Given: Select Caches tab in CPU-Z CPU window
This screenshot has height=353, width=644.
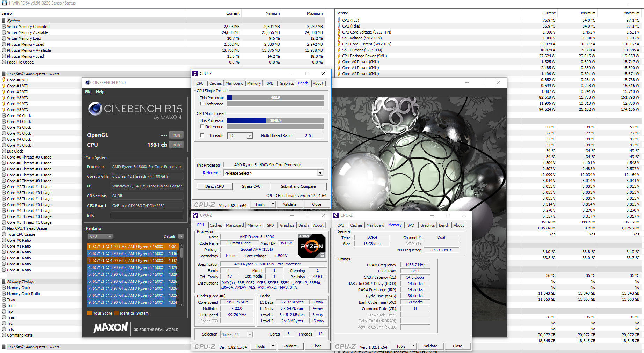Looking at the screenshot, I should (216, 225).
